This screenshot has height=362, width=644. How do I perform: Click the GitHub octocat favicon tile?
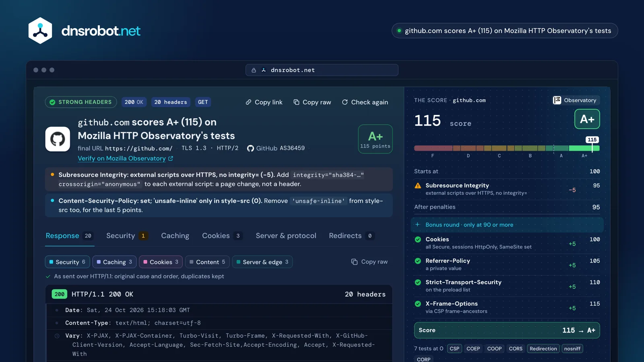(x=58, y=139)
